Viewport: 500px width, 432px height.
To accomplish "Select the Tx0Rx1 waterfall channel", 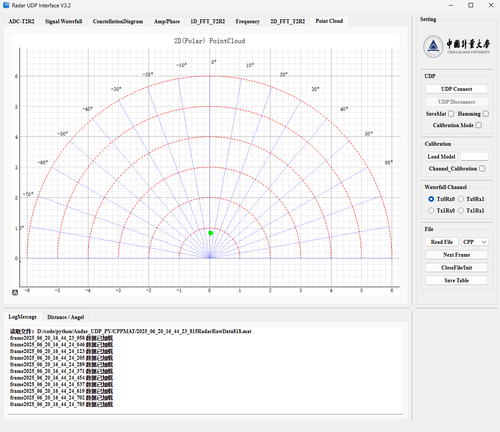I will pyautogui.click(x=461, y=199).
